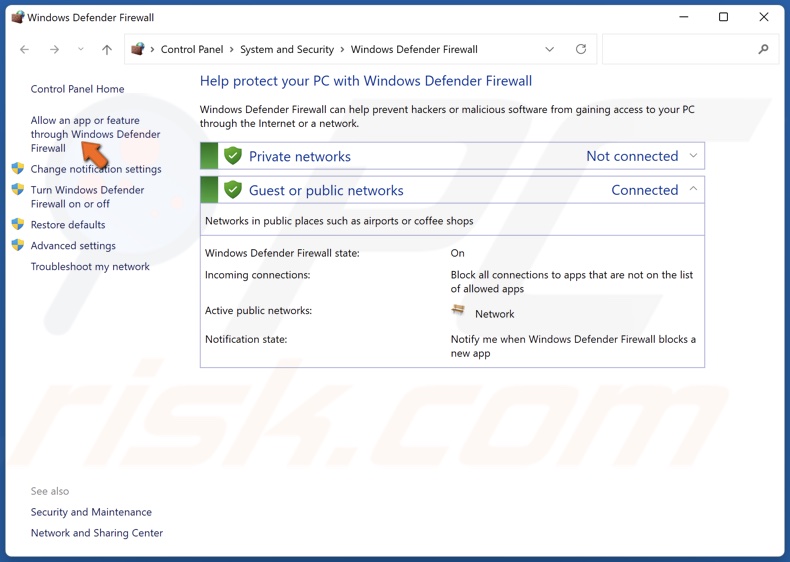Click the shield icon beside Advanced settings
790x562 pixels.
point(18,245)
